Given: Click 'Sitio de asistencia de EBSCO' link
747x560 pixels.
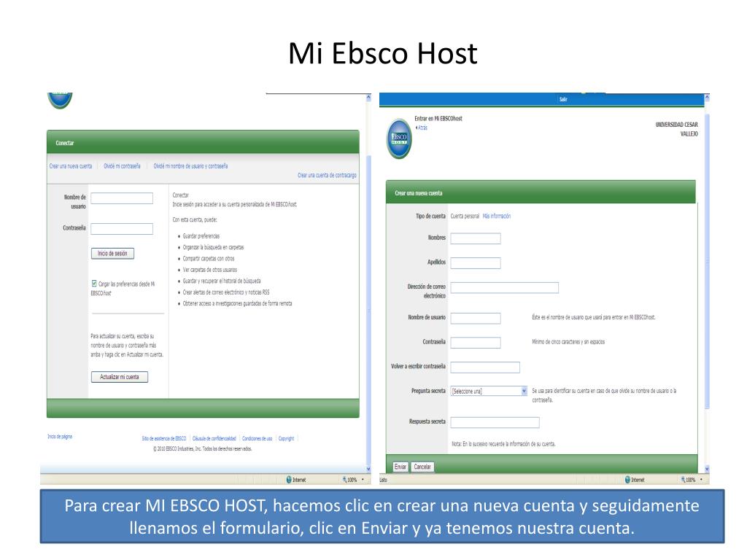Looking at the screenshot, I should (164, 438).
